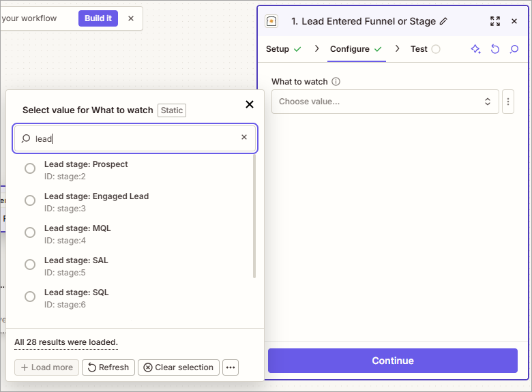The width and height of the screenshot is (532, 392).
Task: Click Load more button
Action: click(46, 367)
